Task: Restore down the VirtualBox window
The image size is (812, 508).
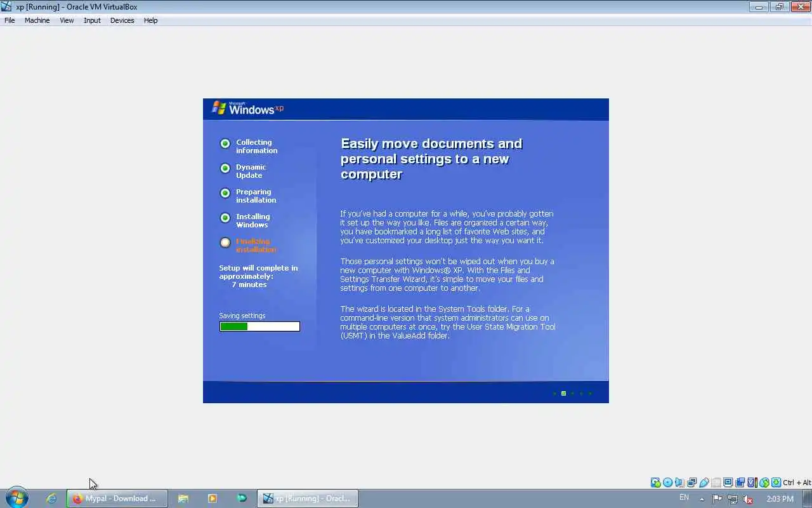Action: click(780, 7)
